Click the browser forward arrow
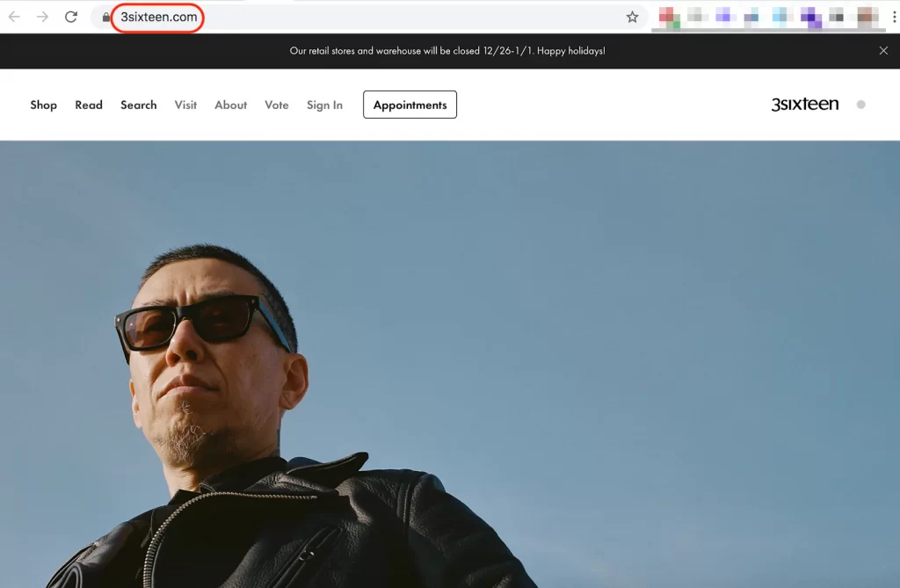 click(x=42, y=17)
